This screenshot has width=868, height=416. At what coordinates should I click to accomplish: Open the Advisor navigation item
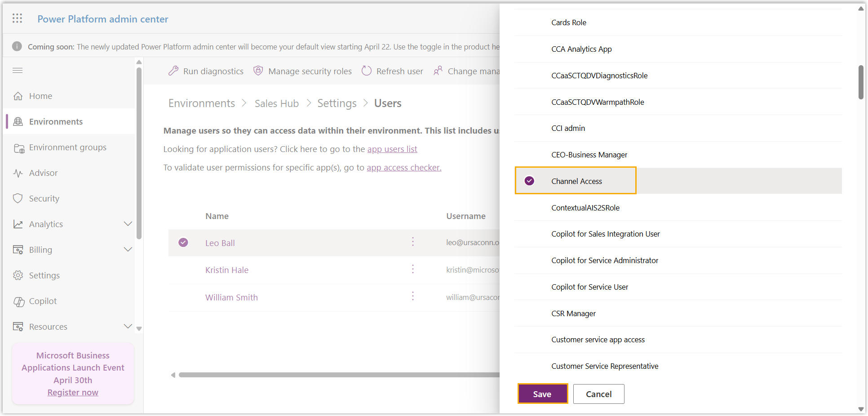coord(43,173)
